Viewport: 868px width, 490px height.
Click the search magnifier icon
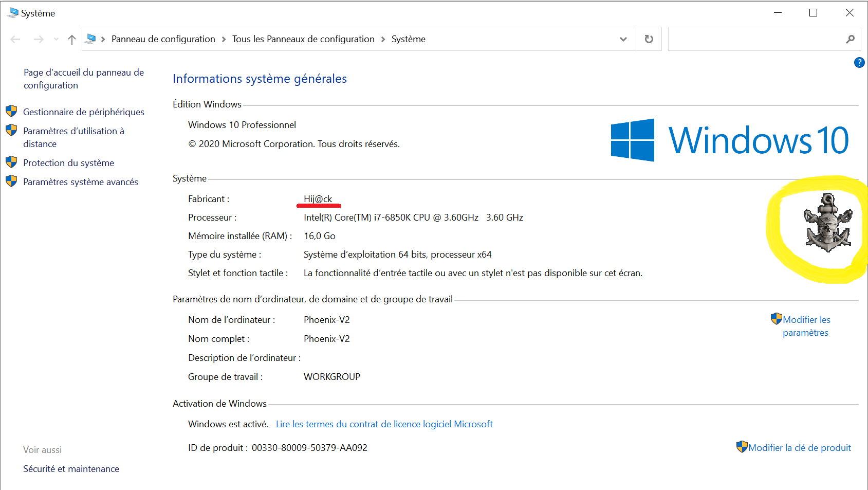851,39
